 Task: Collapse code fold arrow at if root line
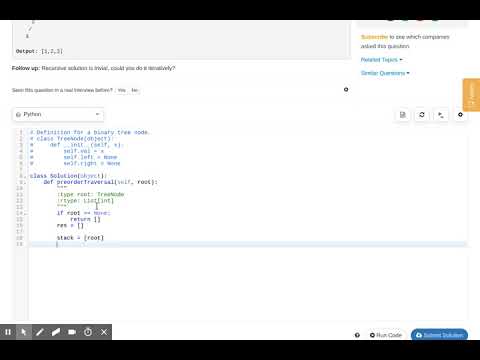pyautogui.click(x=25, y=213)
